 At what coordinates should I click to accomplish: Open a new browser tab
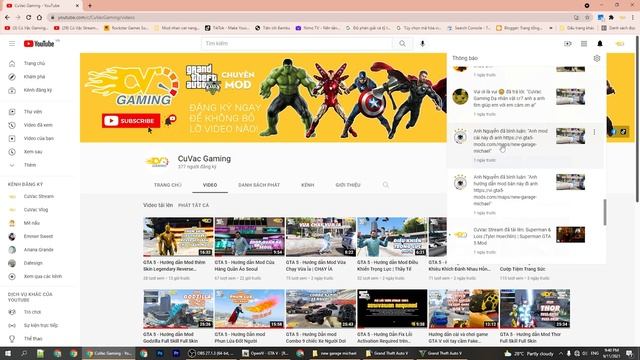90,6
